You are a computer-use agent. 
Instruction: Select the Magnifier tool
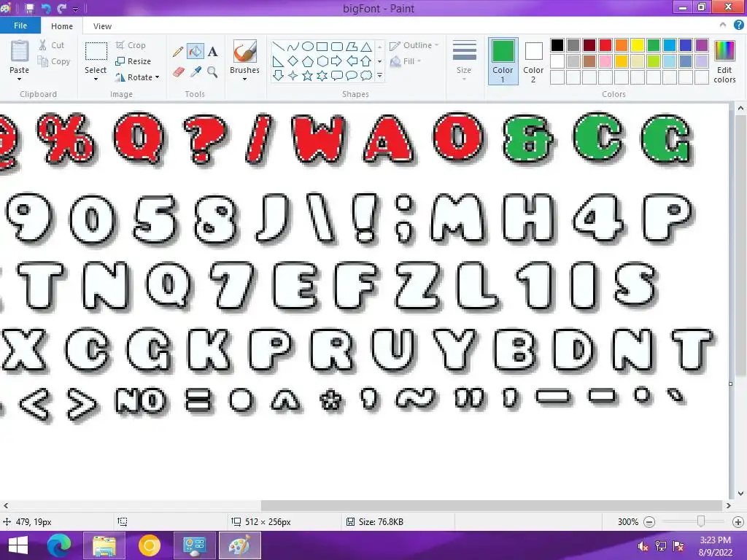[x=212, y=72]
